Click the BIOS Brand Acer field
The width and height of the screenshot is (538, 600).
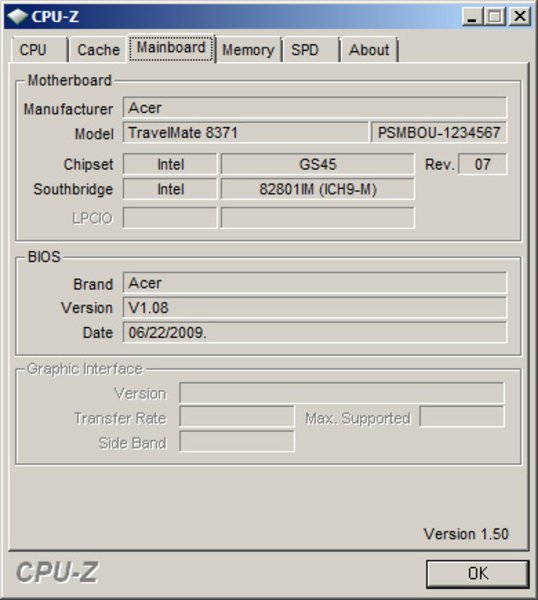(315, 283)
